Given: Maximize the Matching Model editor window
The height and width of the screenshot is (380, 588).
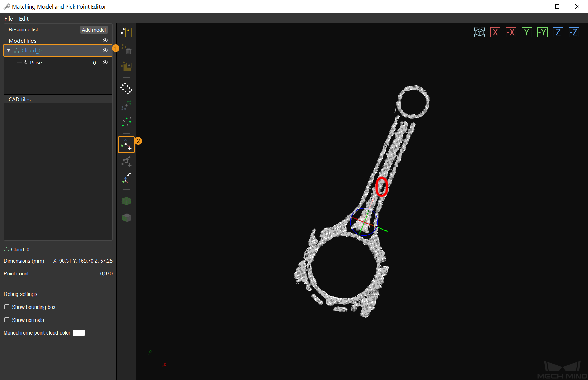Looking at the screenshot, I should pos(557,6).
